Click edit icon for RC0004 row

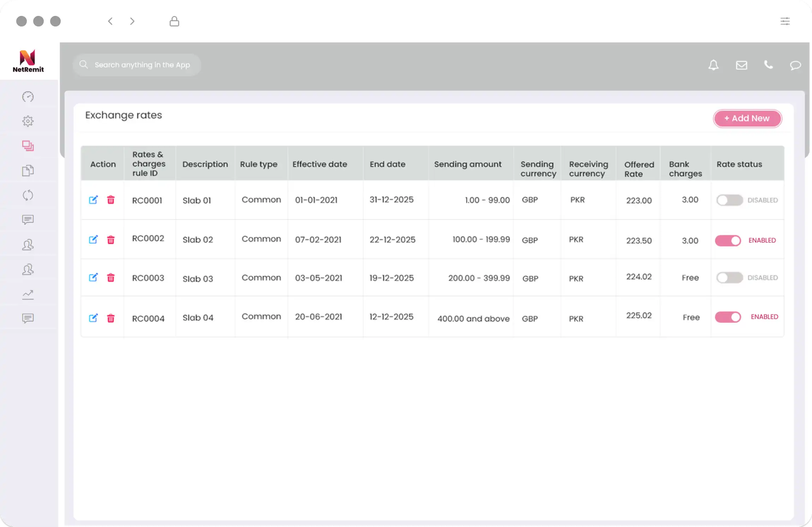click(93, 318)
